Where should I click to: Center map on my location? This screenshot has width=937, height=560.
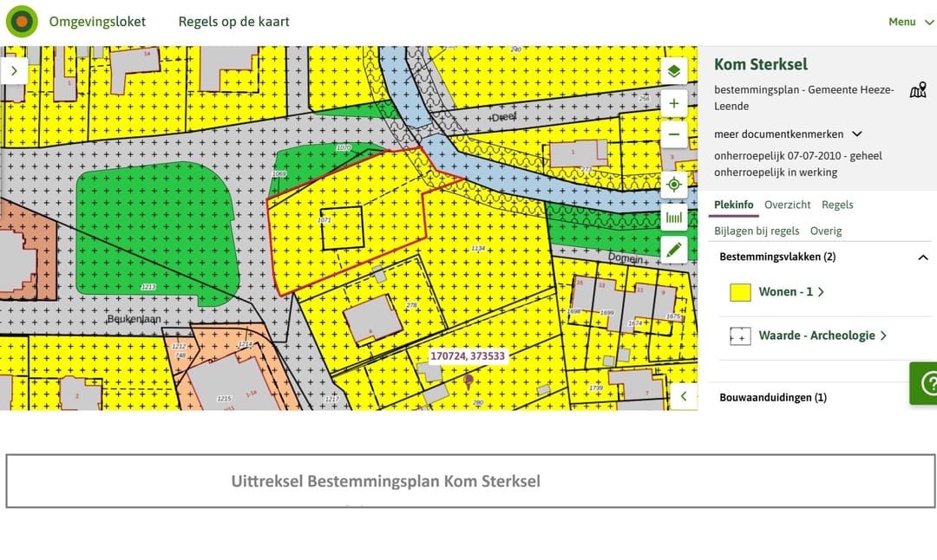click(674, 184)
